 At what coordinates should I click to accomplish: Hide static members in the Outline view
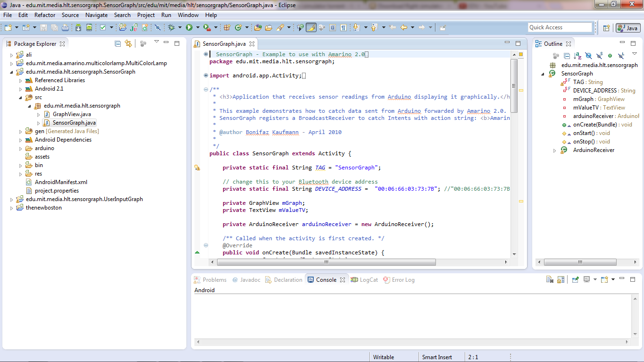click(600, 56)
